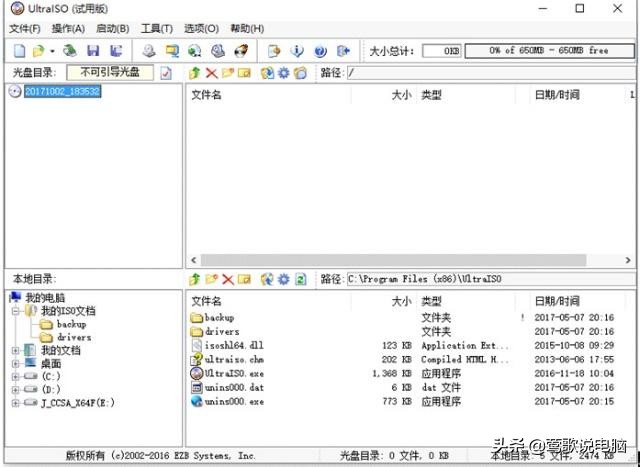Screen dimensions: 640x467
Task: Delete item with red X in local toolbar
Action: (228, 279)
